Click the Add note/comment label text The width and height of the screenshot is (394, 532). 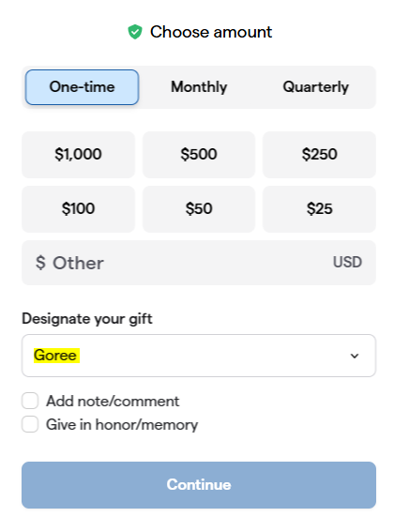click(113, 402)
